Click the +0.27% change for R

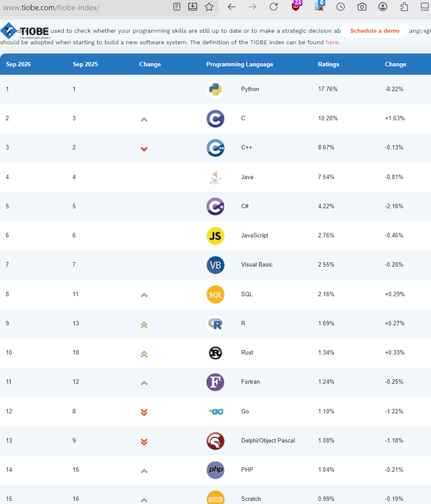pos(395,323)
